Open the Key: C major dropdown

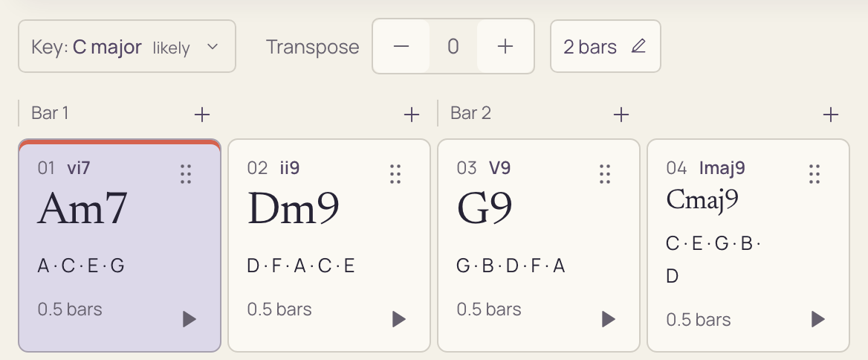(x=127, y=47)
